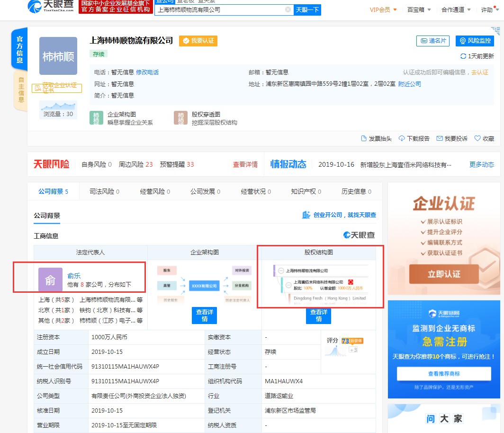
Task: Select the 官方信息 side tab
Action: pyautogui.click(x=19, y=49)
